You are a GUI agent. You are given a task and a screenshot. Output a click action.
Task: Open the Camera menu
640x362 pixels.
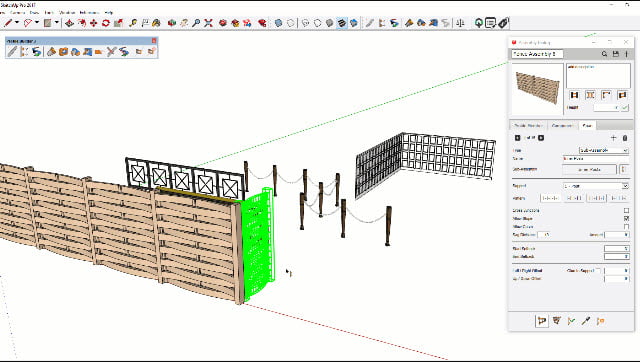click(x=17, y=13)
